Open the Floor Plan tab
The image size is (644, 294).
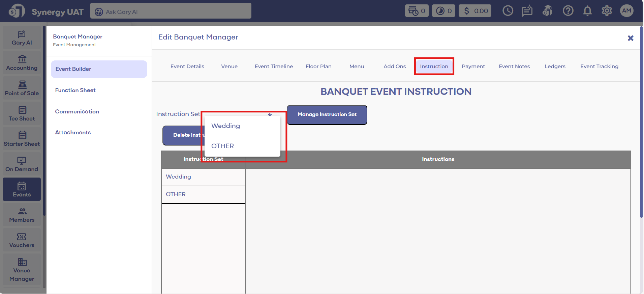[x=318, y=66]
